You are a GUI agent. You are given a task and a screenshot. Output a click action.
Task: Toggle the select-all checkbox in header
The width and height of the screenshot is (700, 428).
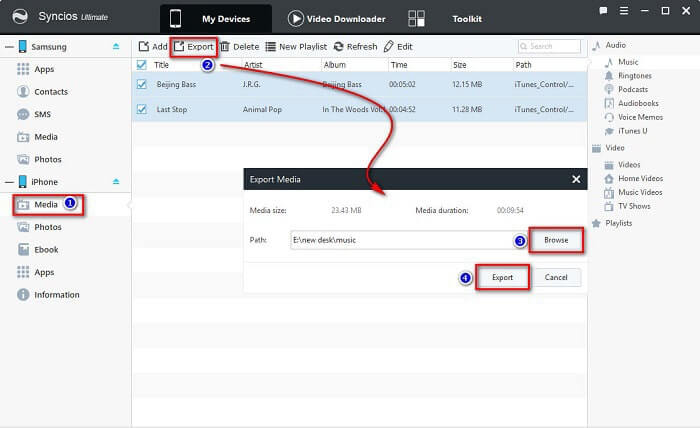click(x=141, y=65)
